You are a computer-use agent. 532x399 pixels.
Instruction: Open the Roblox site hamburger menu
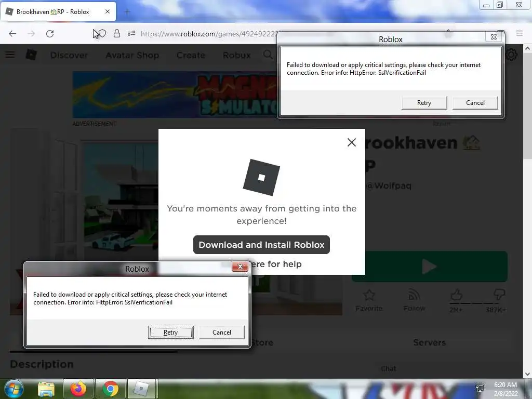10,55
